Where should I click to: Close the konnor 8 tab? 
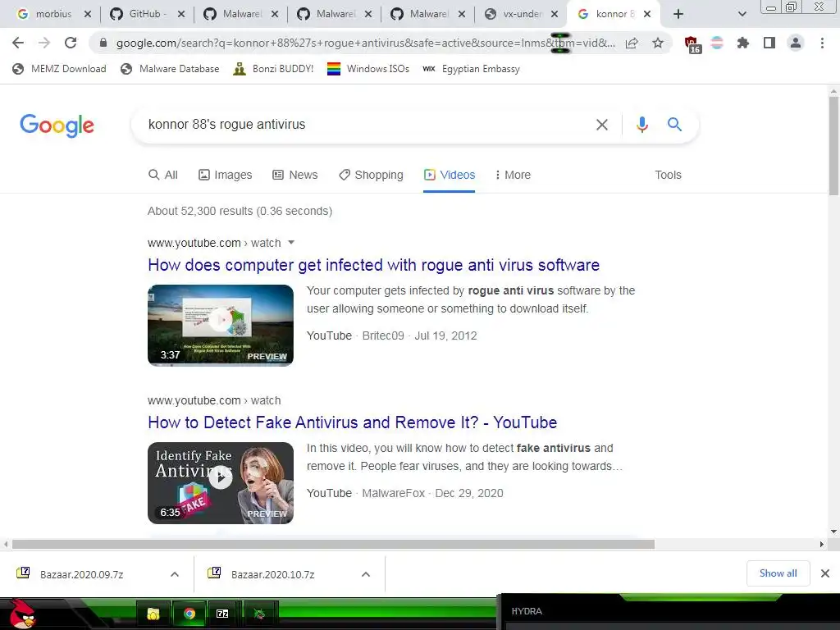coord(647,15)
